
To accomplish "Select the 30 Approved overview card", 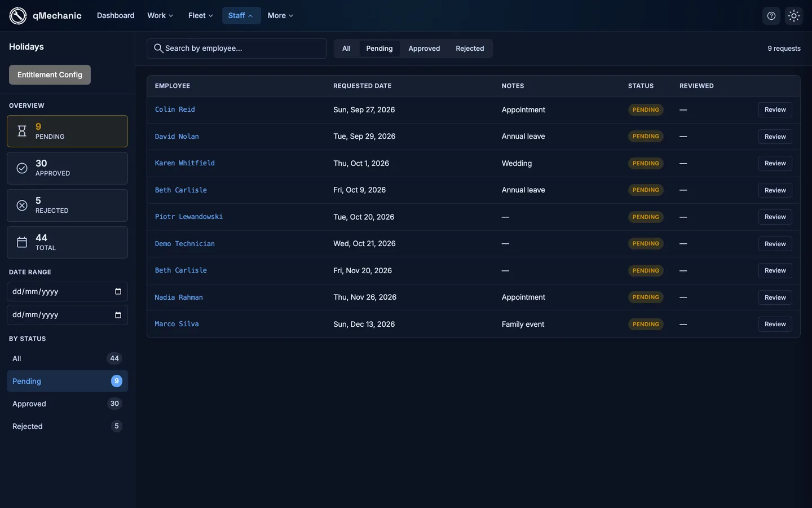I will coord(67,168).
